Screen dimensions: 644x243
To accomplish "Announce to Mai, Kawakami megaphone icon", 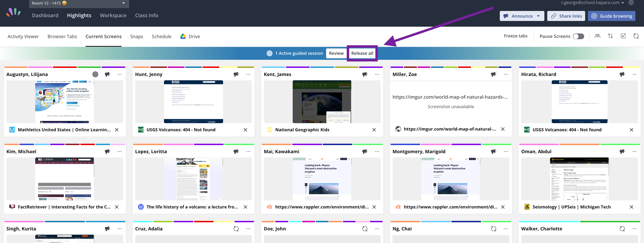I will coord(365,152).
